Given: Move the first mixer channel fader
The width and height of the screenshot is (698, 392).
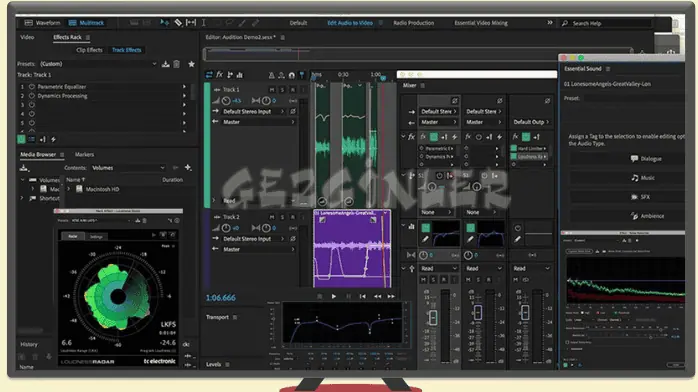Looking at the screenshot, I should coord(433,318).
